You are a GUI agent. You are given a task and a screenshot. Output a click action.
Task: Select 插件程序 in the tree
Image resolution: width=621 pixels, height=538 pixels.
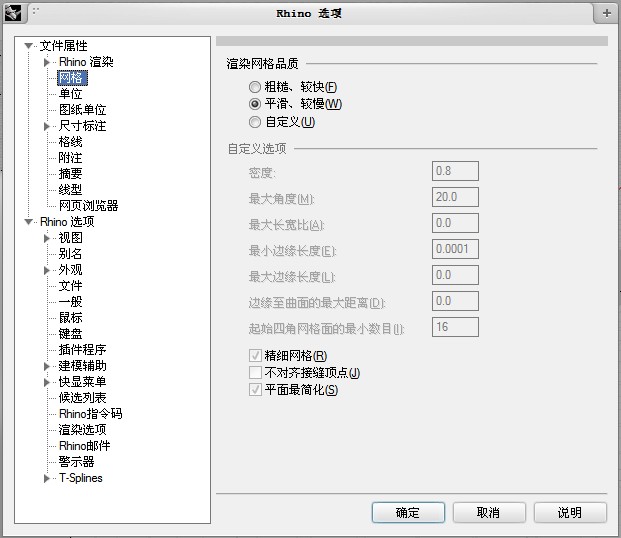(82, 350)
